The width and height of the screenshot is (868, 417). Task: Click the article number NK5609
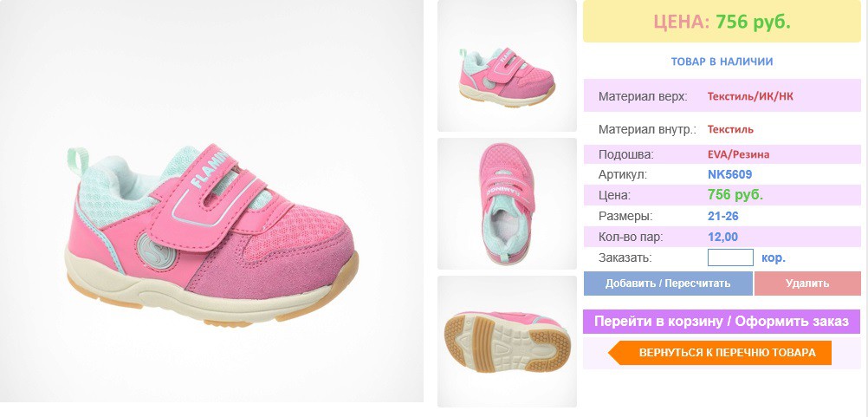click(729, 175)
